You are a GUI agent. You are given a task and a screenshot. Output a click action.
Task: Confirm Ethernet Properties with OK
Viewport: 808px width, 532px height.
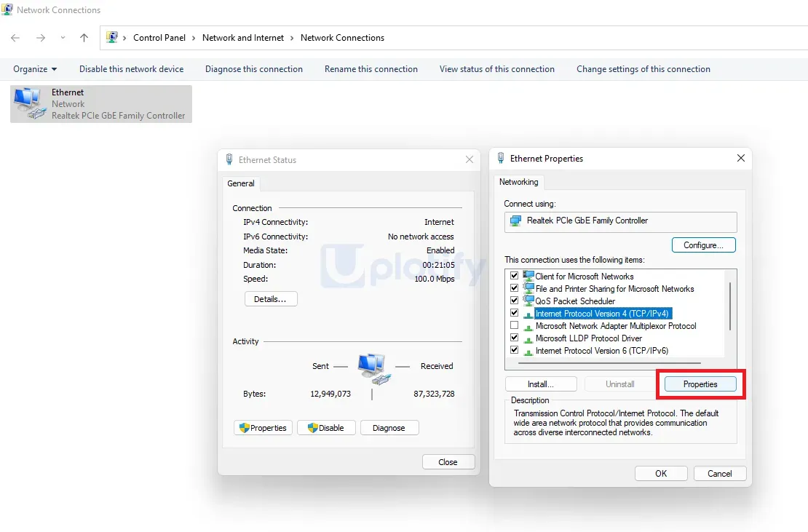coord(661,473)
